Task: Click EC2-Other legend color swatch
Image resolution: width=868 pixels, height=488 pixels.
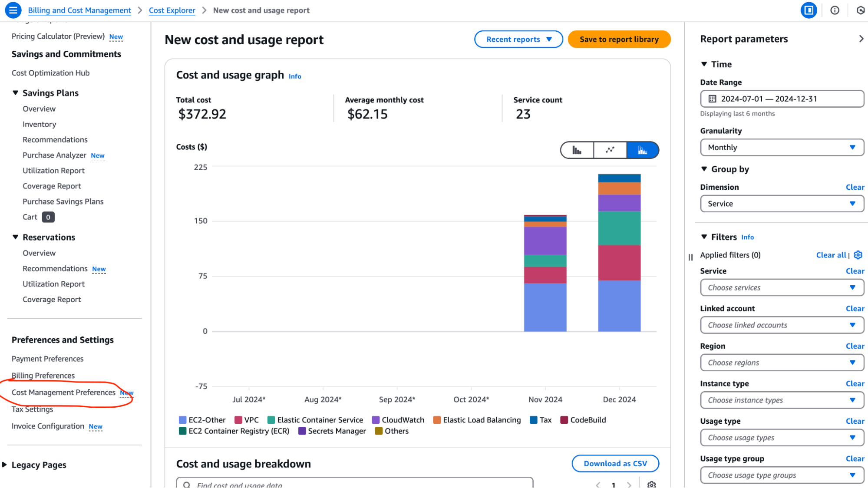Action: pyautogui.click(x=183, y=420)
